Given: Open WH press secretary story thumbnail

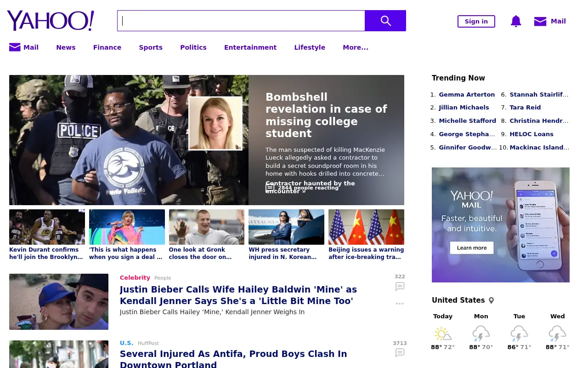Looking at the screenshot, I should pos(286,227).
